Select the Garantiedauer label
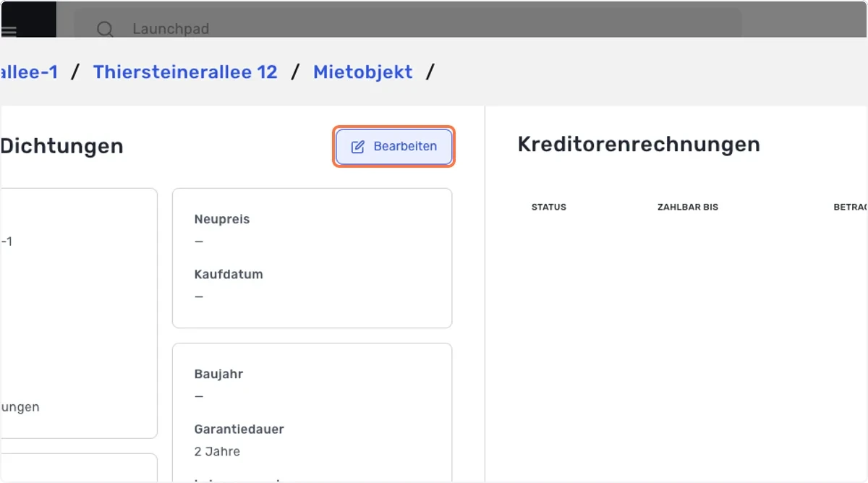The image size is (868, 483). [x=239, y=429]
